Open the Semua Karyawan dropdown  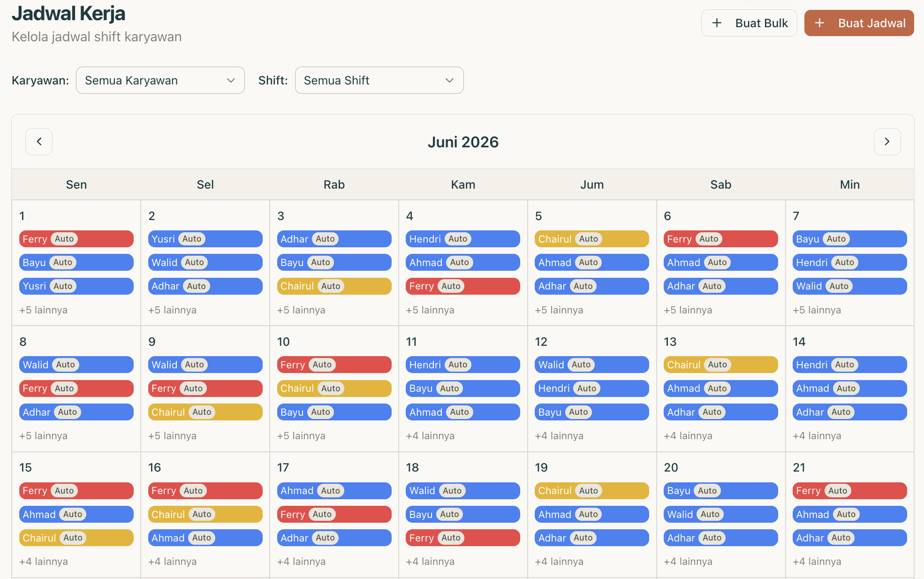160,80
